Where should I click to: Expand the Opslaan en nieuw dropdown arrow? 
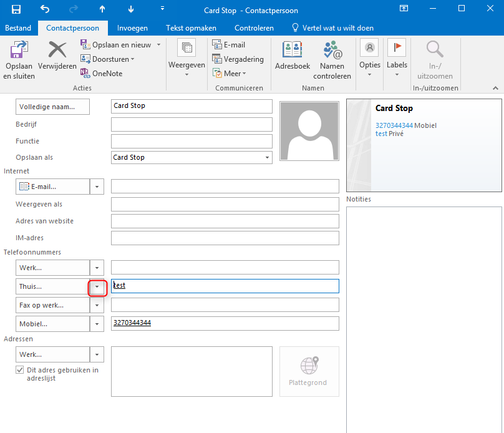coord(158,45)
